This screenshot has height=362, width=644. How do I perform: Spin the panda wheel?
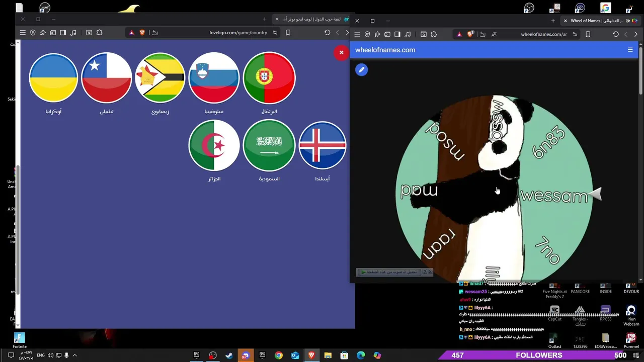[494, 194]
